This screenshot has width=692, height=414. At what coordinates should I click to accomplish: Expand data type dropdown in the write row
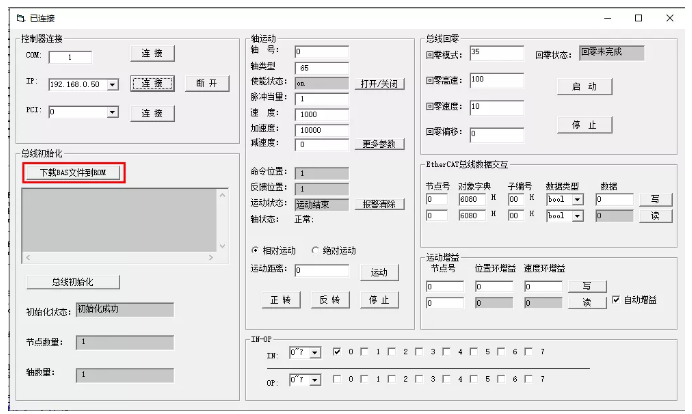(578, 199)
